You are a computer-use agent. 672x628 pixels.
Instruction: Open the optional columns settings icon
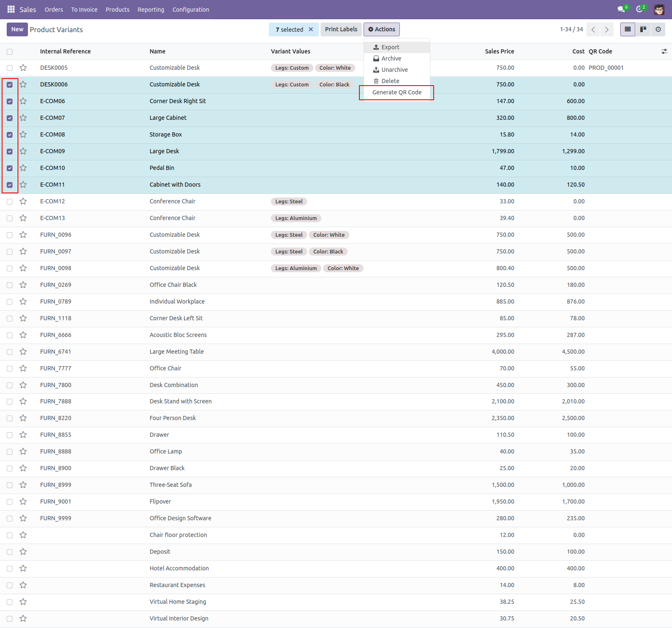664,51
